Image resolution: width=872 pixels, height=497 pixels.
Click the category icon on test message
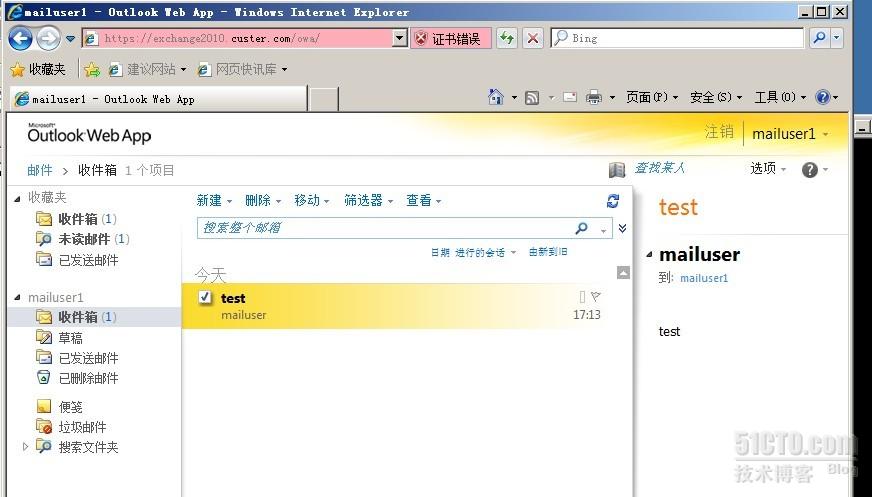click(x=582, y=296)
